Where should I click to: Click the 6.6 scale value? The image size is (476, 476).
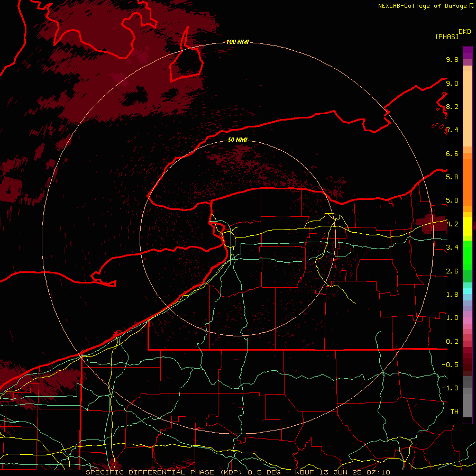pos(452,153)
